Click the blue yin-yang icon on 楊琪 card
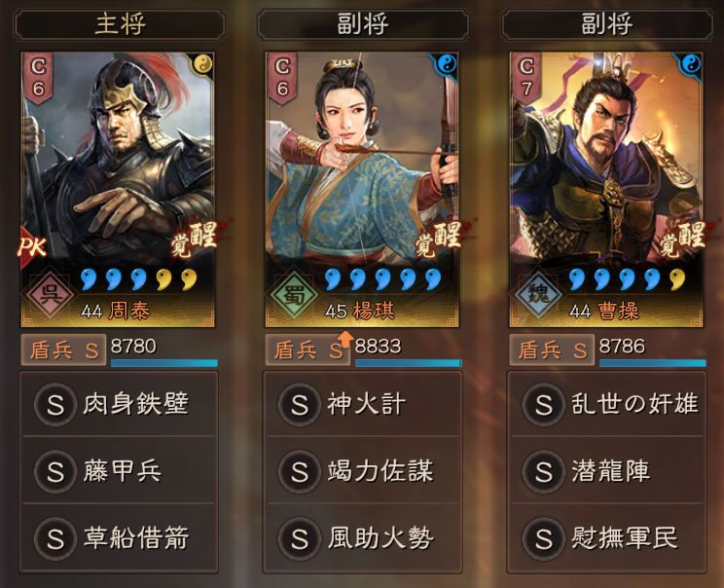This screenshot has width=724, height=588. 447,64
